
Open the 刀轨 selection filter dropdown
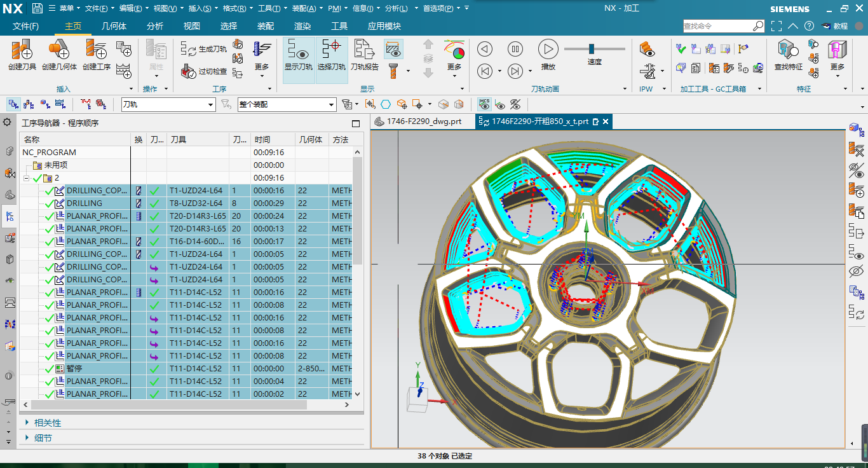[168, 104]
